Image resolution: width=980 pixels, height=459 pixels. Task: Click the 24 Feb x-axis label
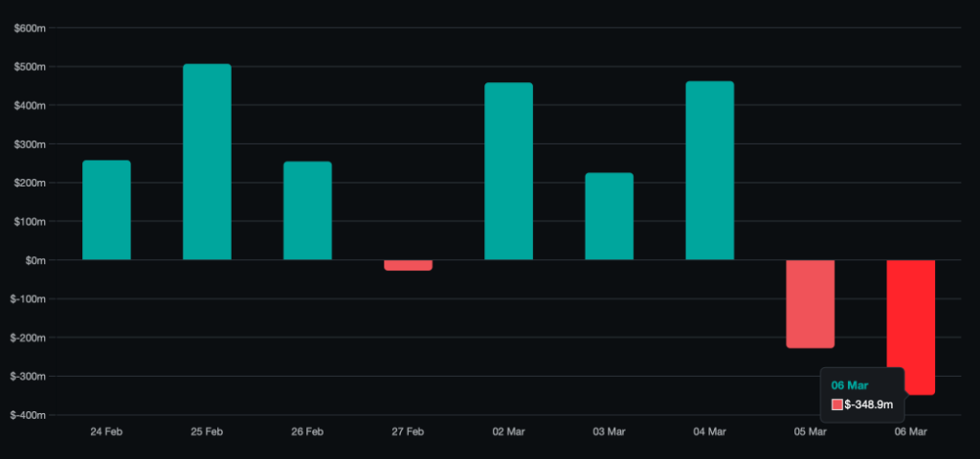(106, 432)
